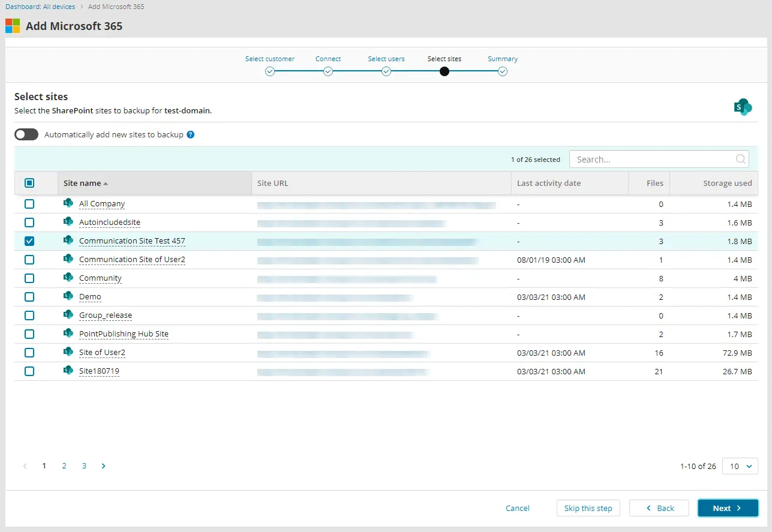Click the Microsoft 365 logo in the header
Image resolution: width=772 pixels, height=532 pixels.
pyautogui.click(x=13, y=26)
